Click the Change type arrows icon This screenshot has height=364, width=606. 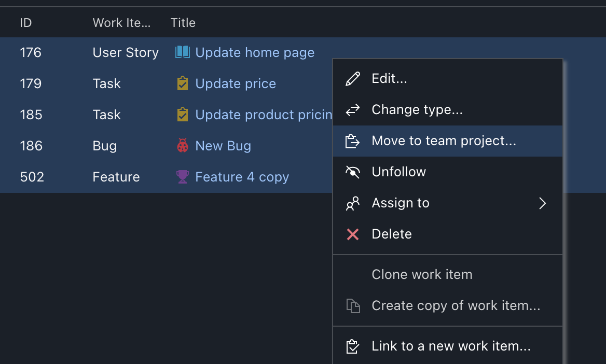(352, 109)
